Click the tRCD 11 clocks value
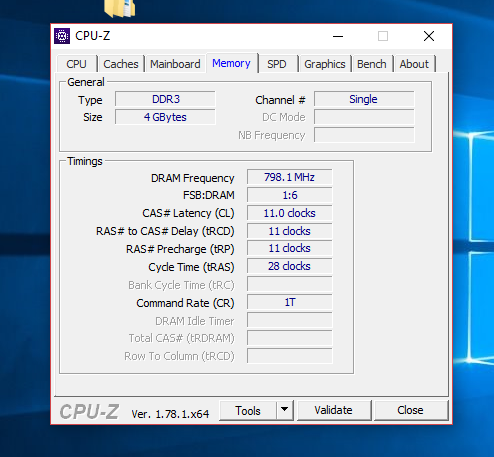 coord(290,231)
